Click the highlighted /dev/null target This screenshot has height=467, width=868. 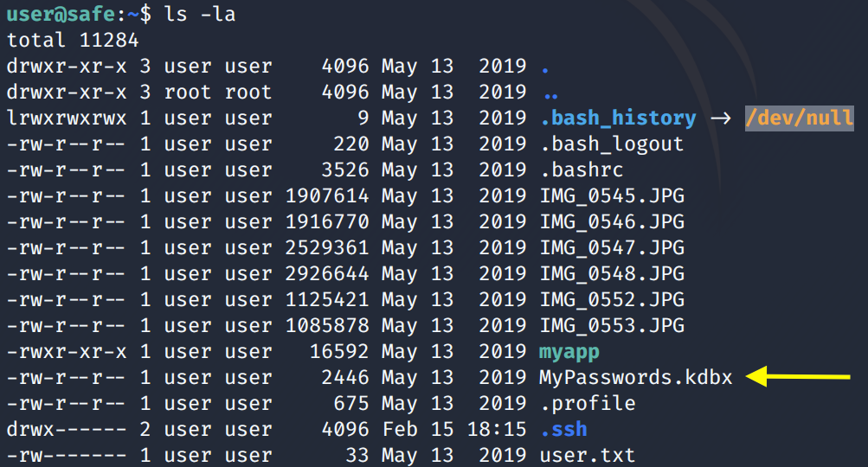[799, 118]
